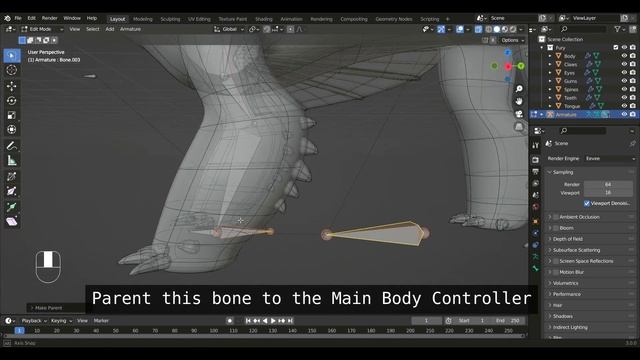The width and height of the screenshot is (640, 360).
Task: Open the Armature data properties tab
Action: click(x=536, y=257)
